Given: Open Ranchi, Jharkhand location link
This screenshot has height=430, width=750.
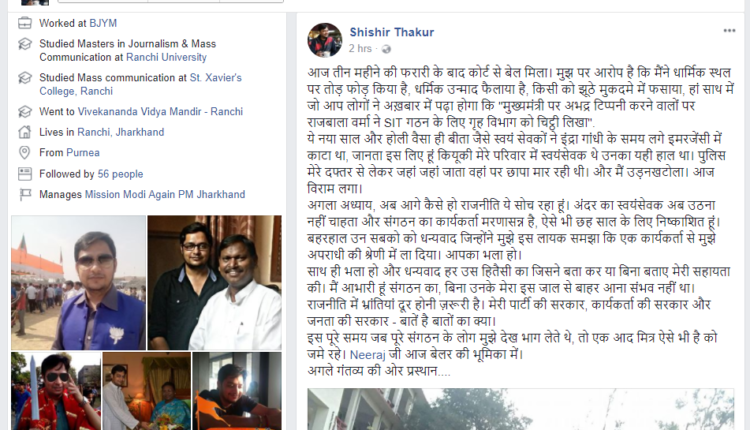Looking at the screenshot, I should click(x=121, y=132).
